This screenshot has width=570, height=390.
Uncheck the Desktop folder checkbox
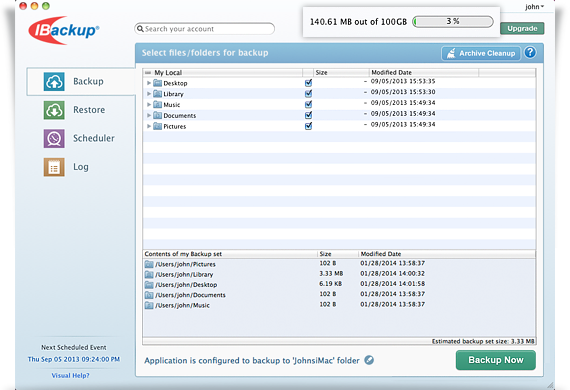tap(308, 83)
